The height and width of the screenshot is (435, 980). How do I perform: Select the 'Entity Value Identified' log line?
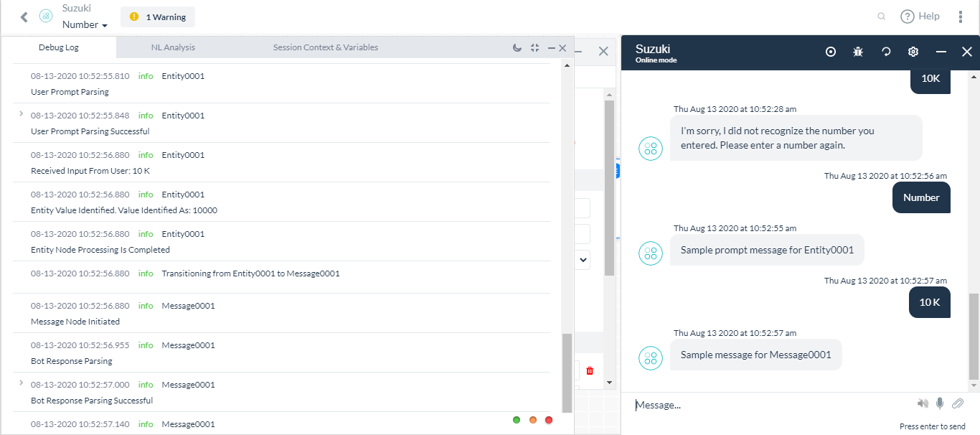click(x=124, y=210)
